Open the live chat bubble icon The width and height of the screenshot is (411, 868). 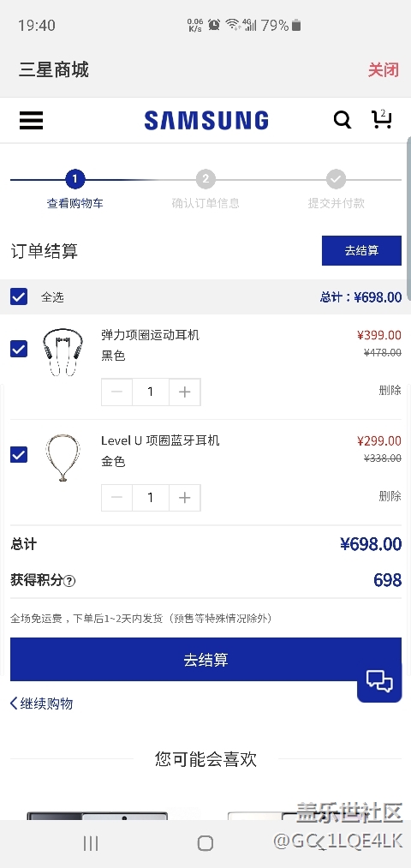tap(379, 681)
